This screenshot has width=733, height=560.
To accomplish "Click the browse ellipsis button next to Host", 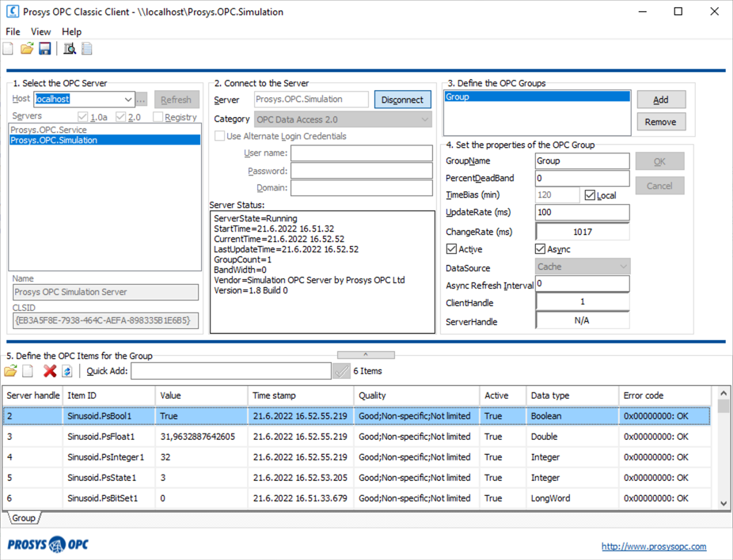I will 141,100.
